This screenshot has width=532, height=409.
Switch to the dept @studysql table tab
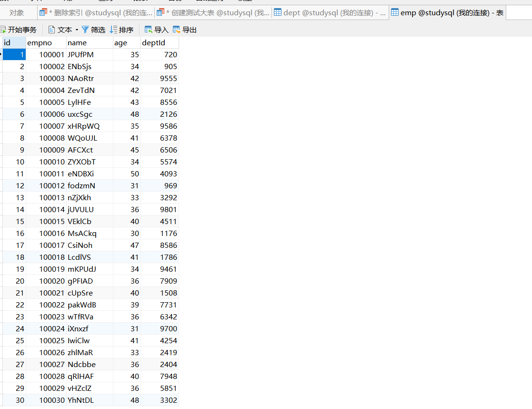[330, 13]
